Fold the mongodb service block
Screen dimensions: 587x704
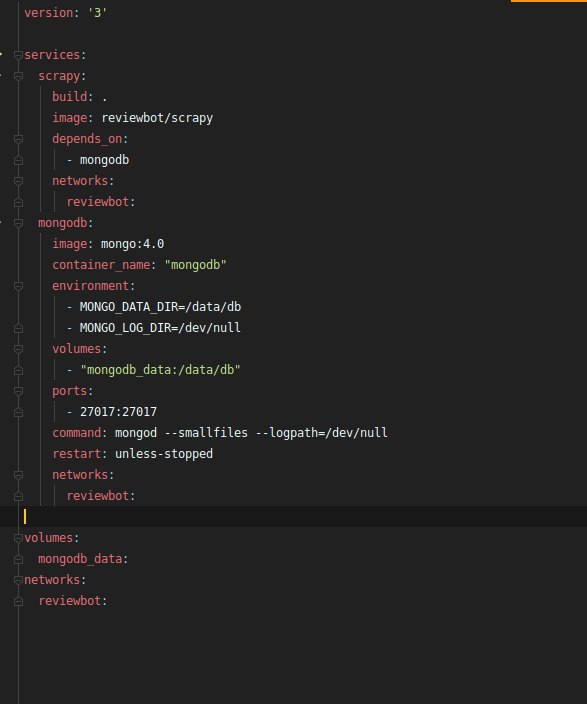click(x=18, y=223)
